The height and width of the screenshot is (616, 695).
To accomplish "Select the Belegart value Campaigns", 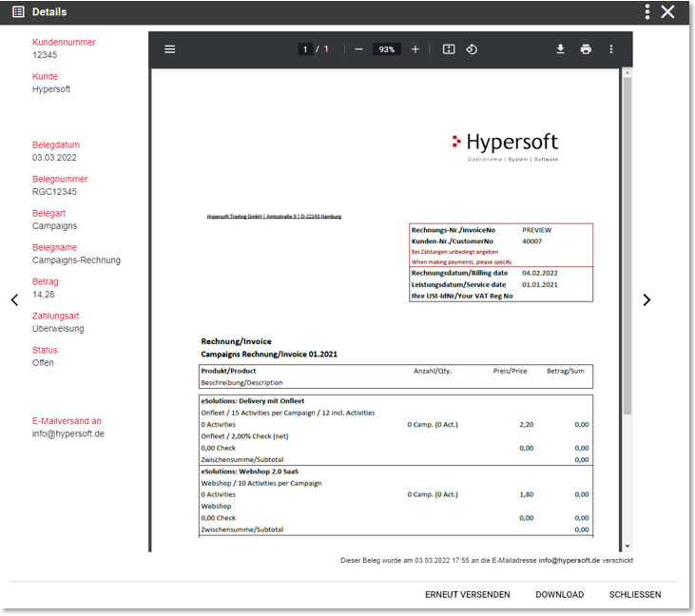I will coord(54,226).
